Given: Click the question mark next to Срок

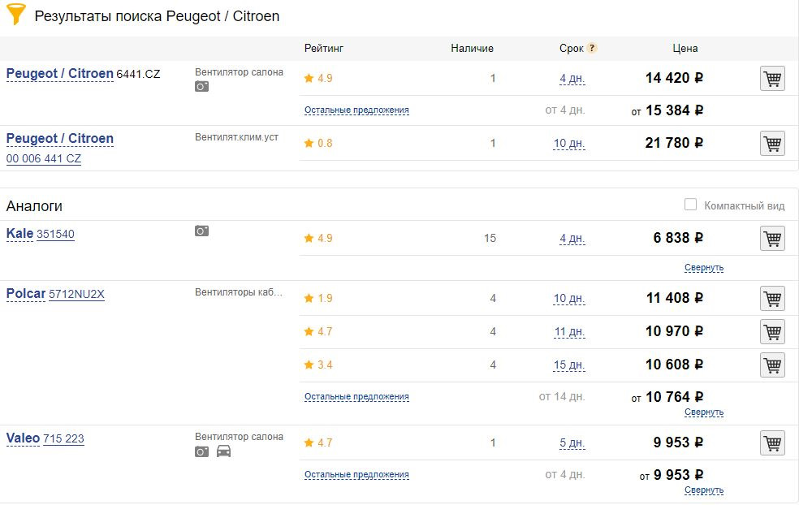Looking at the screenshot, I should [592, 48].
